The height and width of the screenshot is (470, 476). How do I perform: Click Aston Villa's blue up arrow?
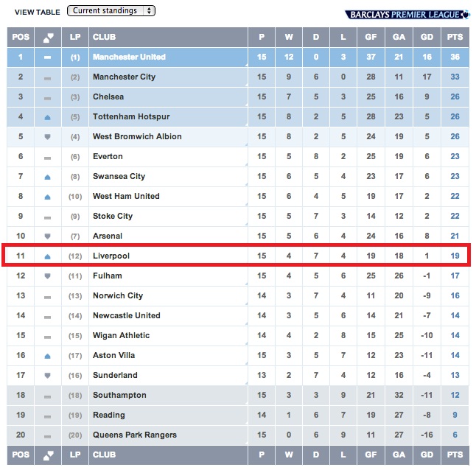(47, 356)
